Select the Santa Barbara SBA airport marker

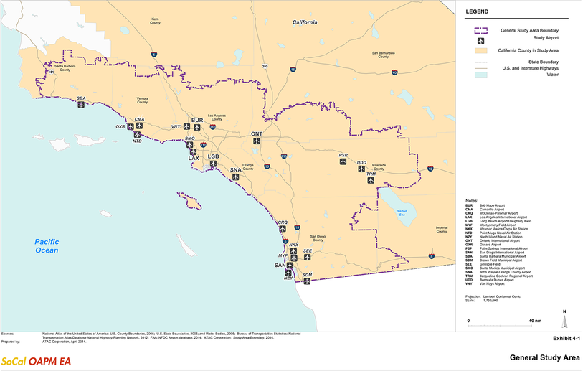coord(81,105)
